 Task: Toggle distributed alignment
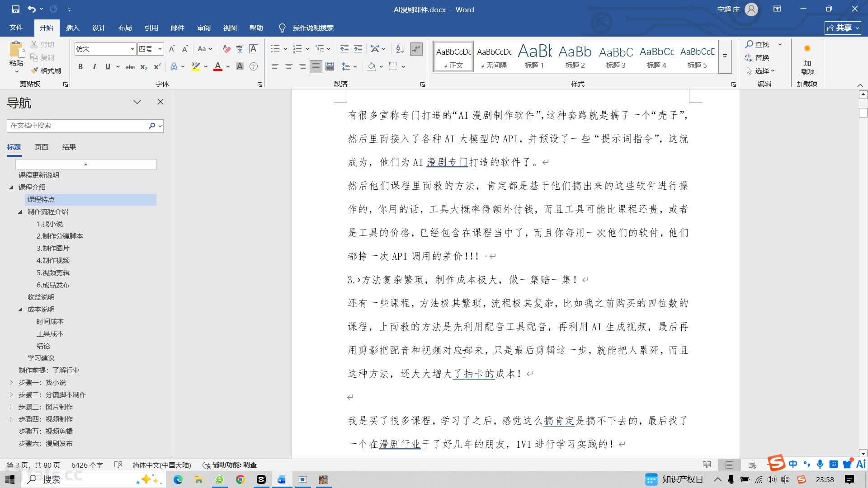pyautogui.click(x=330, y=67)
